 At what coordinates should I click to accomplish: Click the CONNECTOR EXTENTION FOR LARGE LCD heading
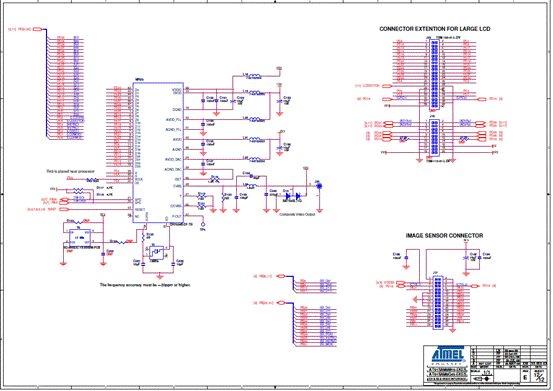pos(434,29)
